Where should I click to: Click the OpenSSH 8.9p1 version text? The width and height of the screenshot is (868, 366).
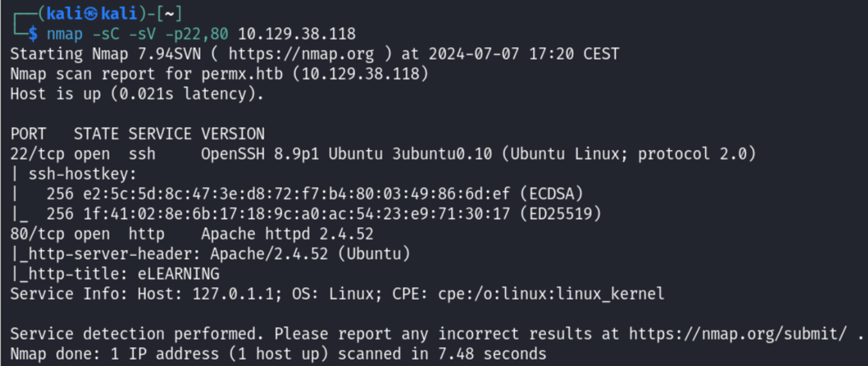pyautogui.click(x=260, y=154)
